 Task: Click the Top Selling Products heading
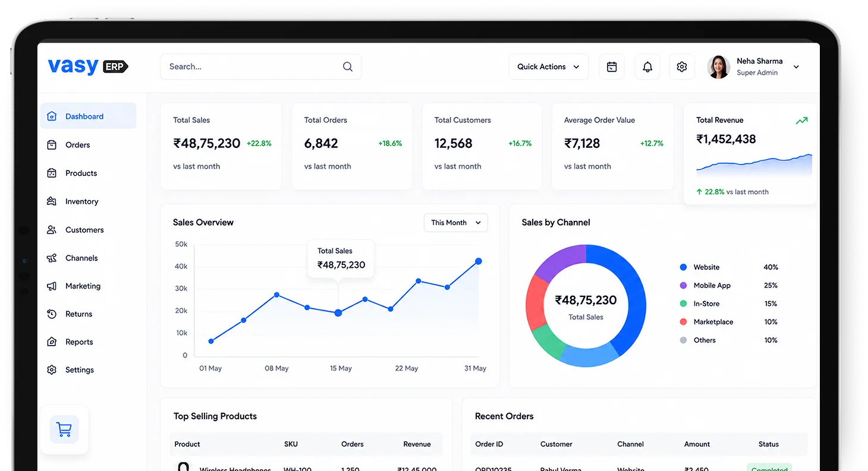click(215, 416)
